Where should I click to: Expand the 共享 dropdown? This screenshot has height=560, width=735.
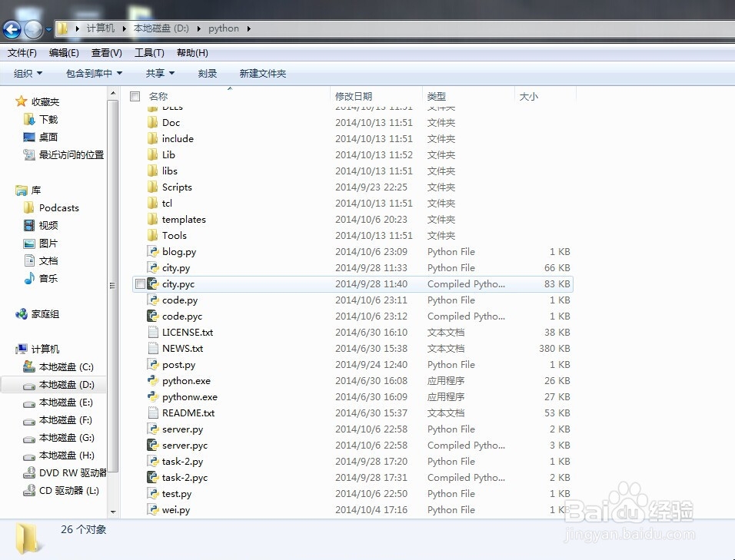click(x=159, y=73)
